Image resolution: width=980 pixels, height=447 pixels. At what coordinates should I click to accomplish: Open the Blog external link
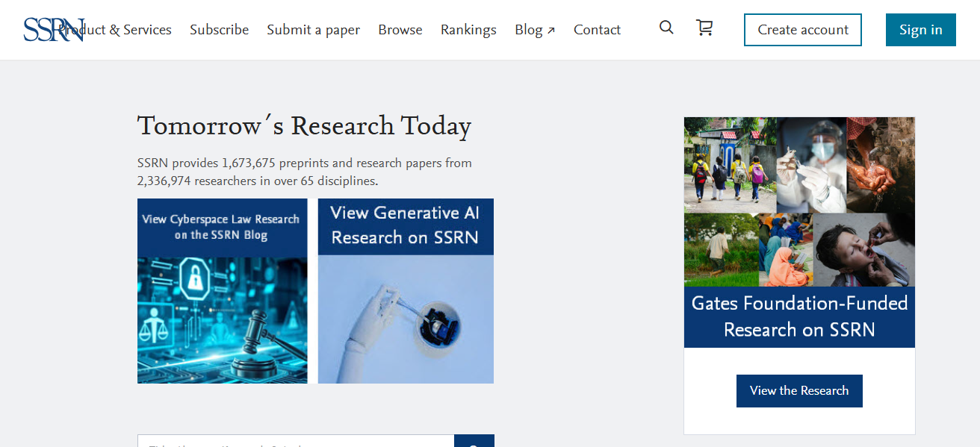[535, 30]
